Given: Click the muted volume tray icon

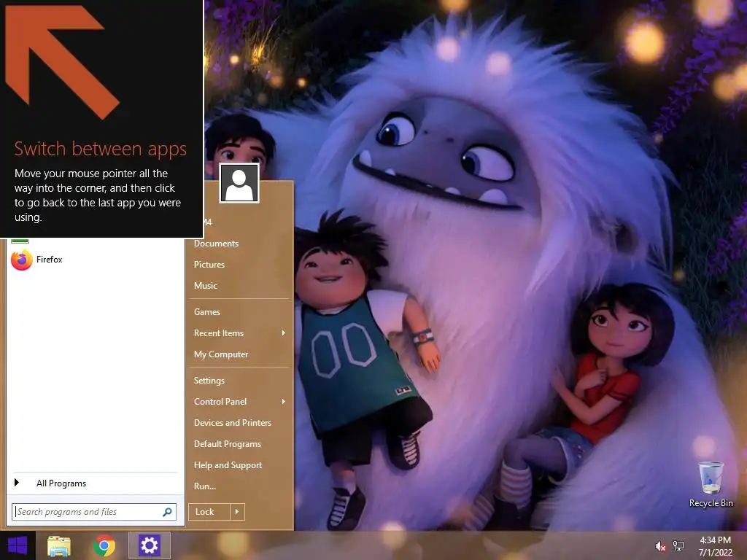Looking at the screenshot, I should pyautogui.click(x=660, y=546).
